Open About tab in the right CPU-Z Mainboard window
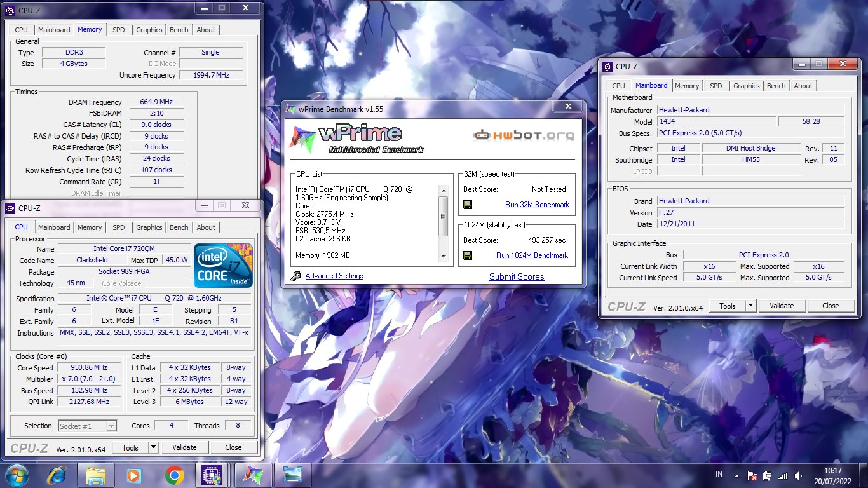 [803, 86]
